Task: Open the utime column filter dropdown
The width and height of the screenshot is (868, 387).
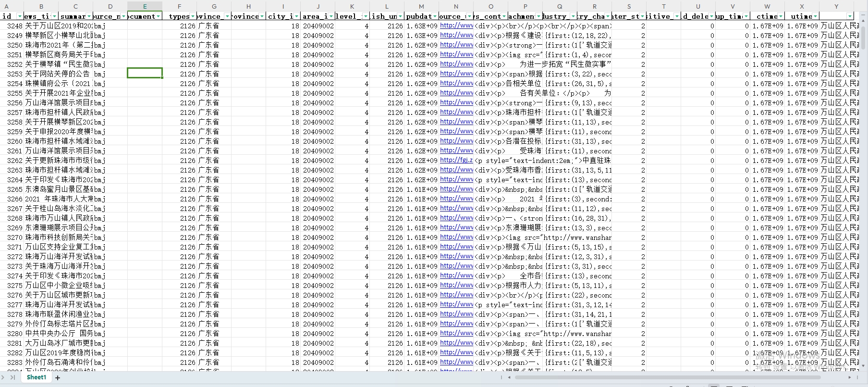Action: tap(815, 16)
